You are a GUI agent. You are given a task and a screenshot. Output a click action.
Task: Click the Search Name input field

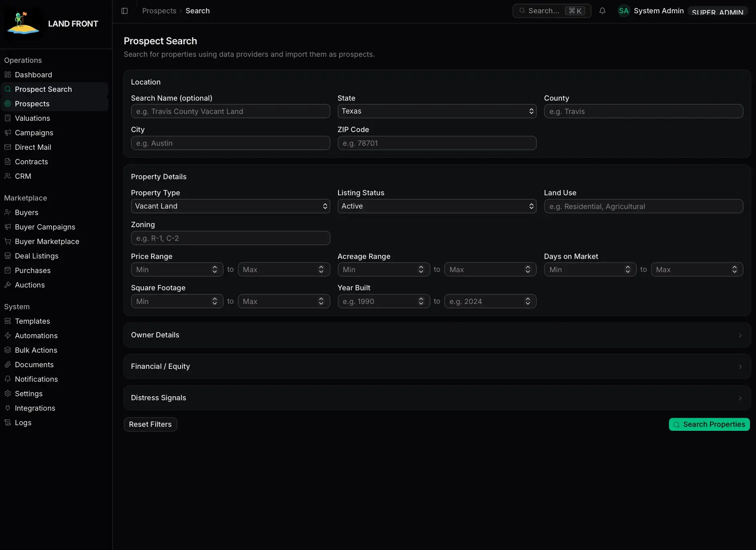click(x=231, y=111)
